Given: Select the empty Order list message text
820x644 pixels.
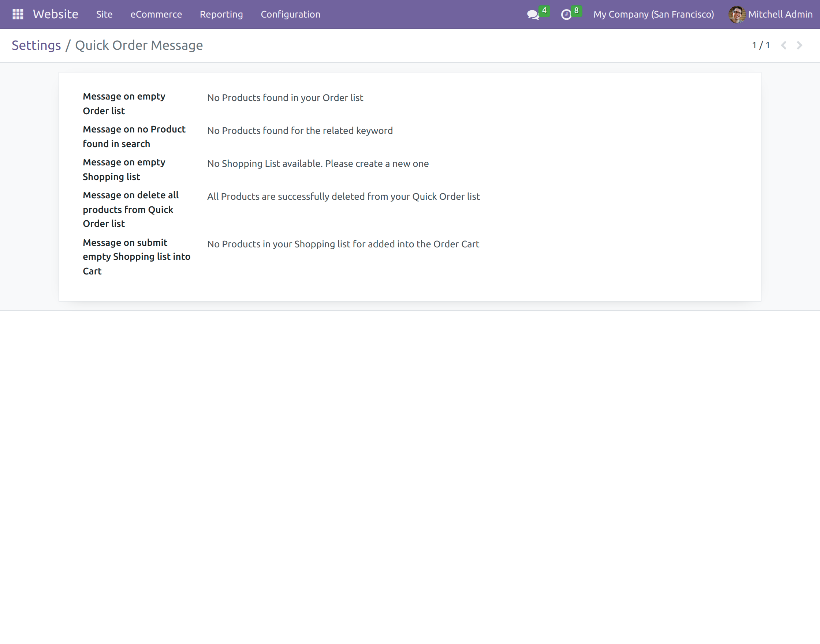Looking at the screenshot, I should pyautogui.click(x=285, y=98).
